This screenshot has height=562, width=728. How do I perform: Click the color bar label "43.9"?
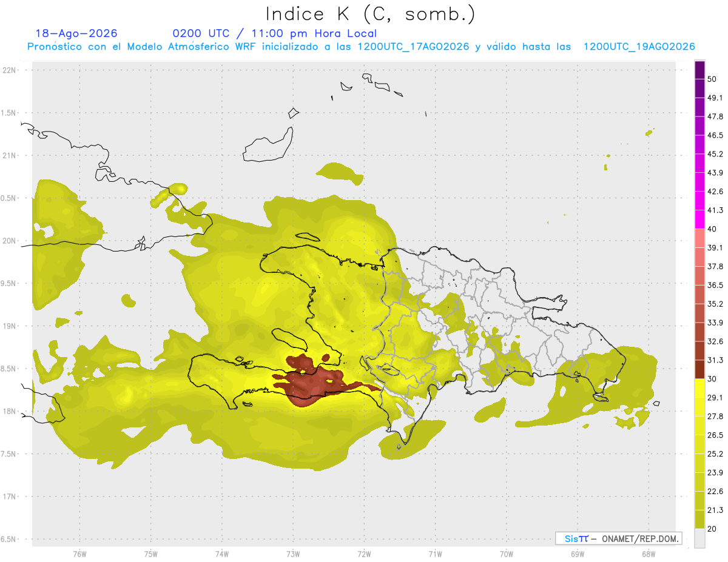715,173
